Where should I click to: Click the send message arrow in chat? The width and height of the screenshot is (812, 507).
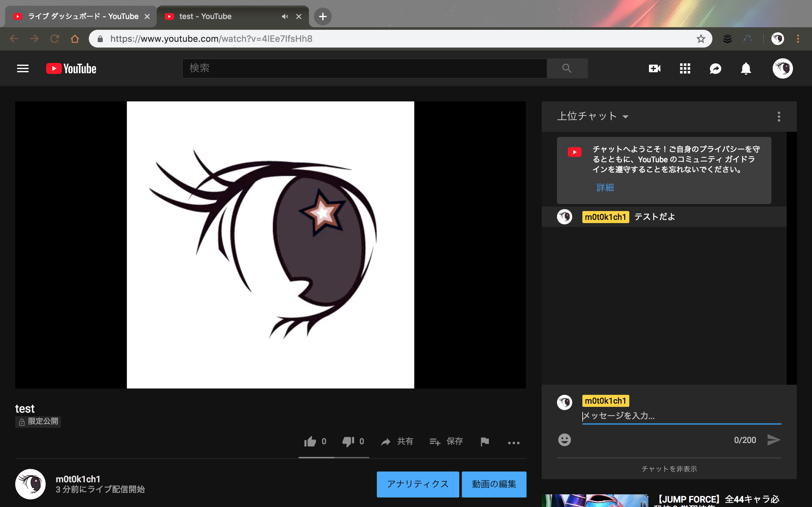(774, 440)
